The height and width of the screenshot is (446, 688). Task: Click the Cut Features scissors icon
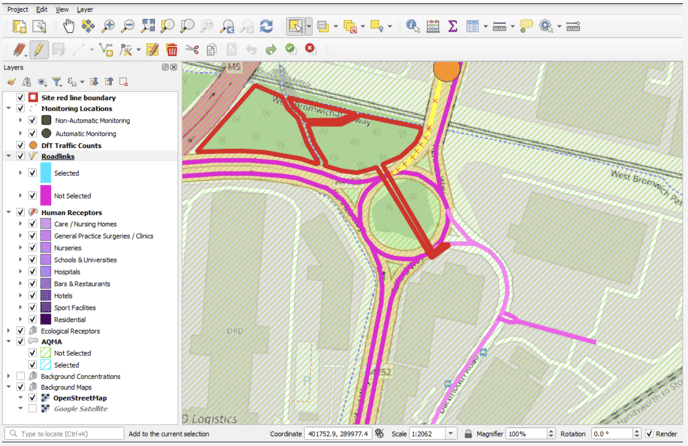(192, 50)
